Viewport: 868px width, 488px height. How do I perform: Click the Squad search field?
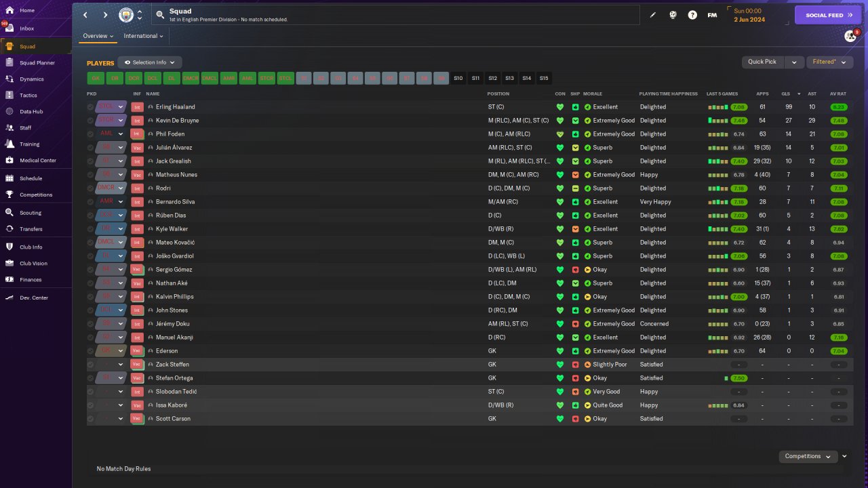pos(397,14)
